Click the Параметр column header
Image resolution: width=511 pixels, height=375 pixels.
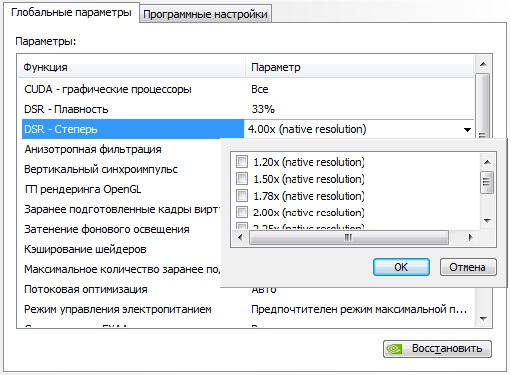click(360, 68)
